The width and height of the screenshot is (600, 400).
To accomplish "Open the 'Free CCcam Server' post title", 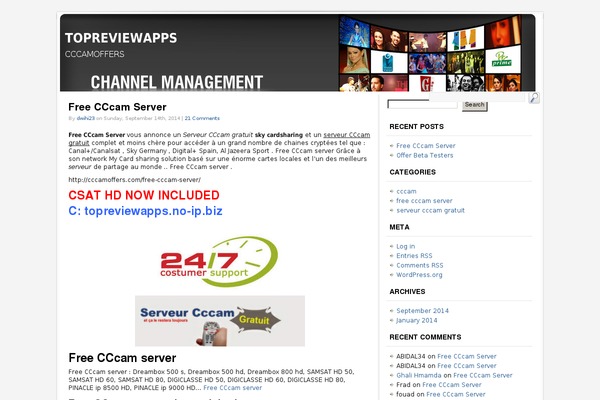I will coord(117,107).
